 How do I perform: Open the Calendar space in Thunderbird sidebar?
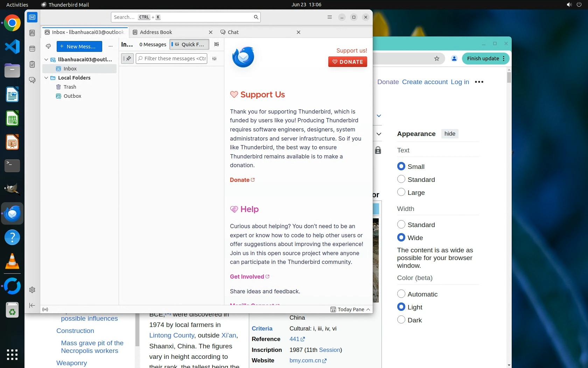(32, 49)
